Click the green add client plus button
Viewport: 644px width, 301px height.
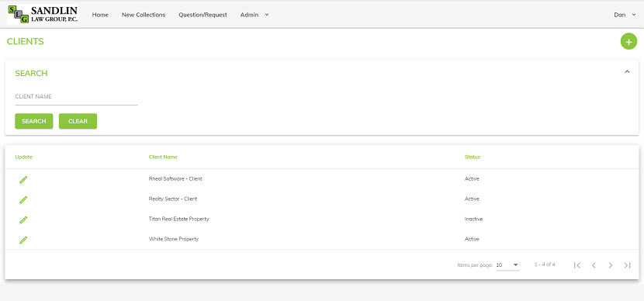pos(628,41)
